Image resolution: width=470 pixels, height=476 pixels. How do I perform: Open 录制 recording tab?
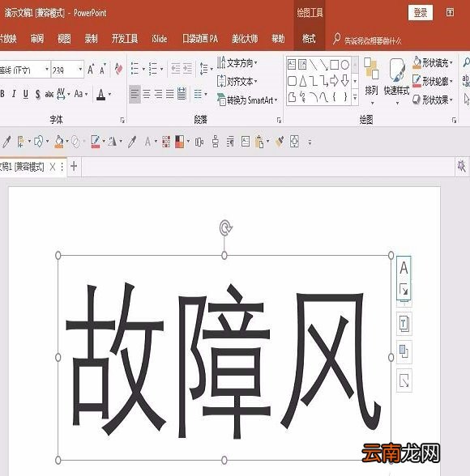(91, 39)
